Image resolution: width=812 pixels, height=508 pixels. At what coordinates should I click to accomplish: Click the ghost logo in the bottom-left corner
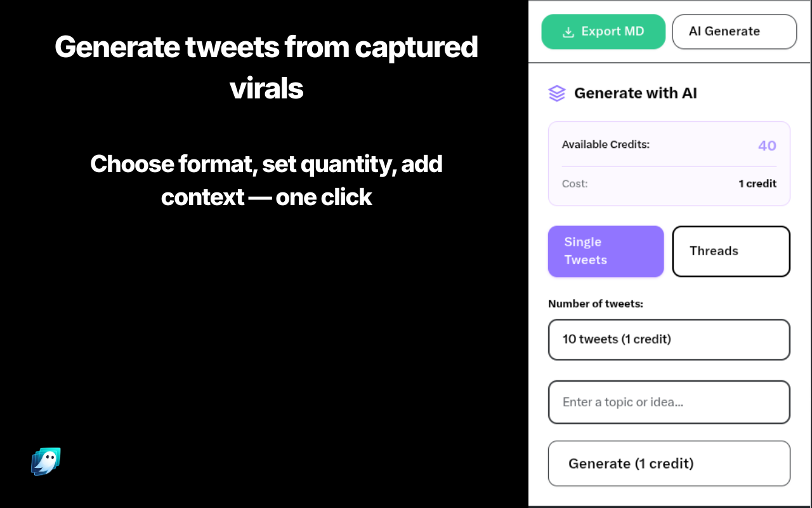click(x=46, y=462)
